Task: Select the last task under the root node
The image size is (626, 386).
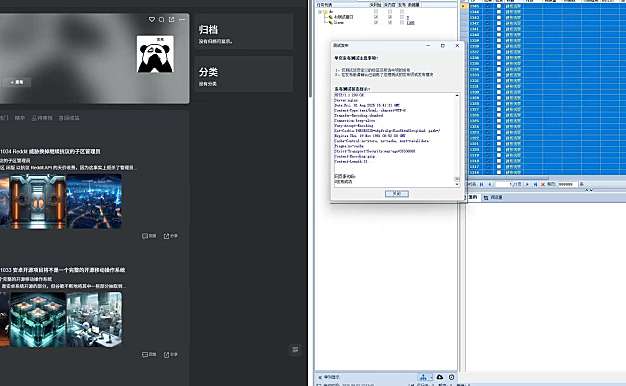Action: (x=339, y=23)
